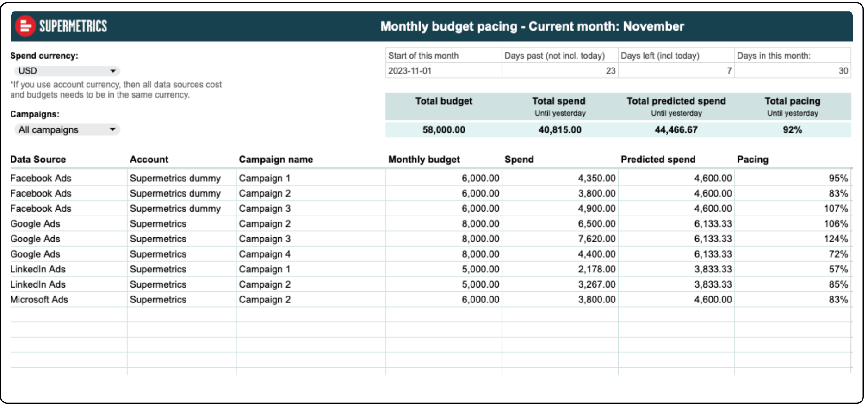Image resolution: width=868 pixels, height=407 pixels.
Task: Select the Start of this month date cell
Action: tap(443, 71)
